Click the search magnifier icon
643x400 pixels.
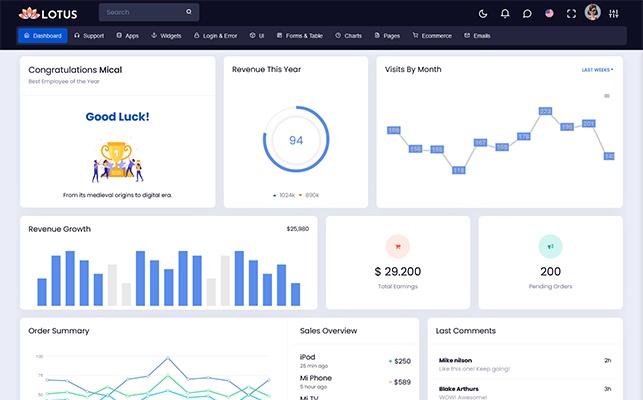[189, 13]
